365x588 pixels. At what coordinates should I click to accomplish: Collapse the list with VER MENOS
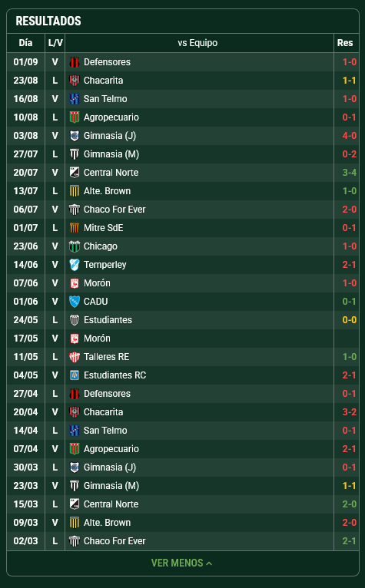coord(182,563)
